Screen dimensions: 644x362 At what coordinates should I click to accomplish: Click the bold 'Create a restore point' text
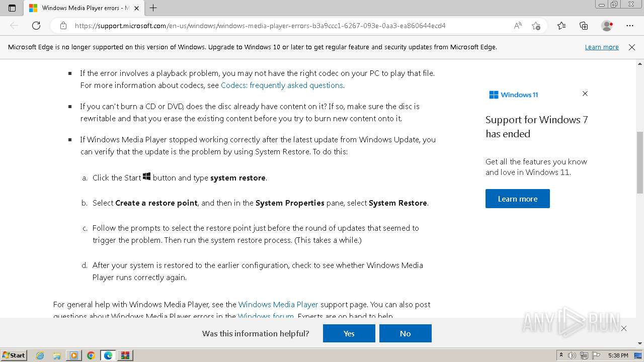click(x=156, y=203)
